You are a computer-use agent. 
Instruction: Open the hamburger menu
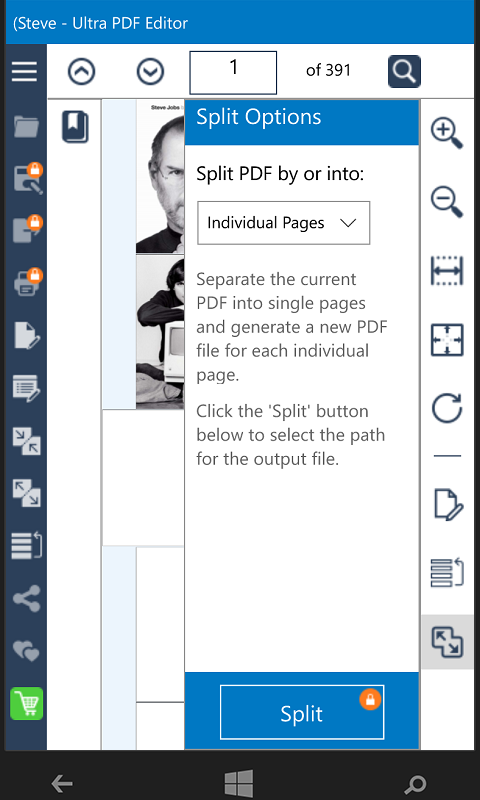(24, 71)
